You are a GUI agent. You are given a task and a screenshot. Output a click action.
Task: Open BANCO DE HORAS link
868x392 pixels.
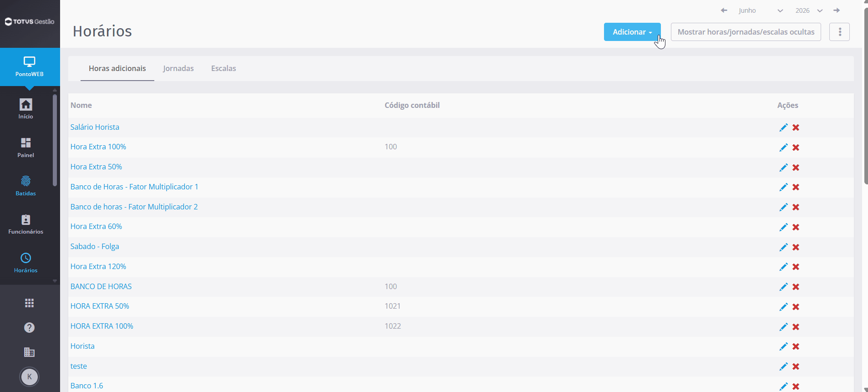[x=101, y=286]
